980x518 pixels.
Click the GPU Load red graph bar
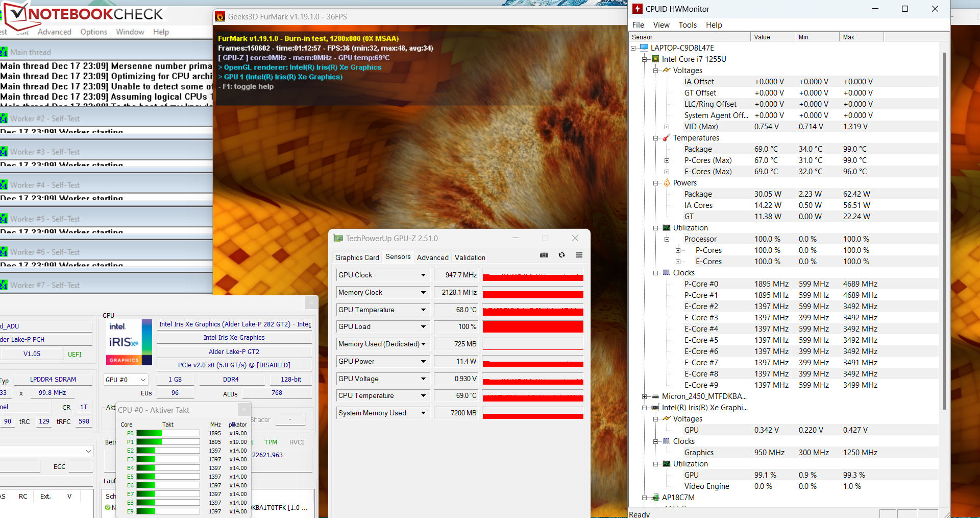click(x=533, y=326)
